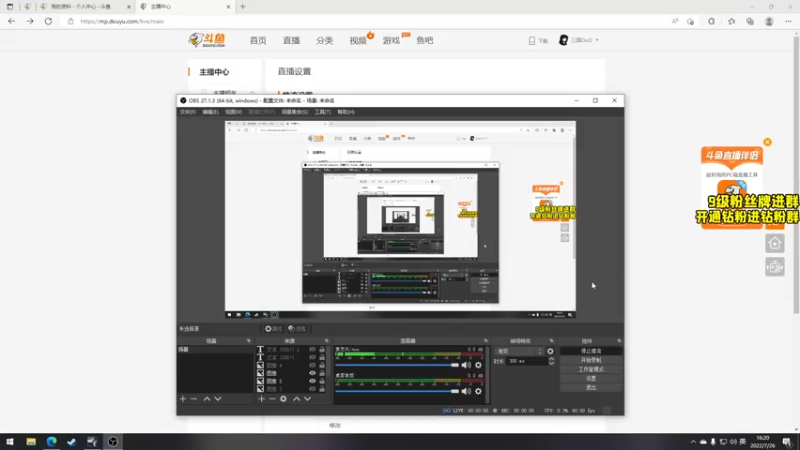
Task: Open desktop audio settings gear
Action: pyautogui.click(x=478, y=391)
